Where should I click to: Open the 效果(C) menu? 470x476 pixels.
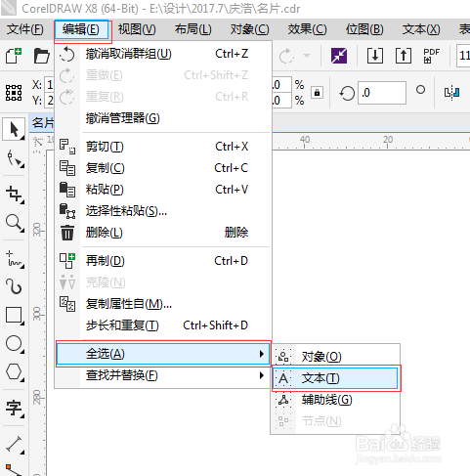pyautogui.click(x=307, y=29)
